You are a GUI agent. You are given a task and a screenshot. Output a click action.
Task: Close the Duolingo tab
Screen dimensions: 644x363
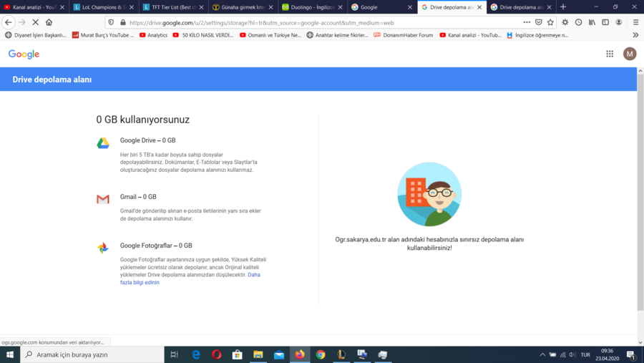(340, 7)
